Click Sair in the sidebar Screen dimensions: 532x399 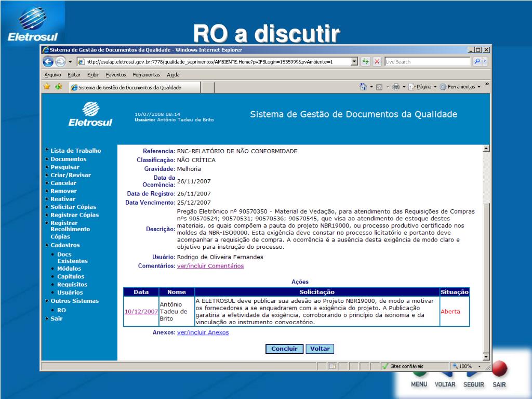click(56, 318)
